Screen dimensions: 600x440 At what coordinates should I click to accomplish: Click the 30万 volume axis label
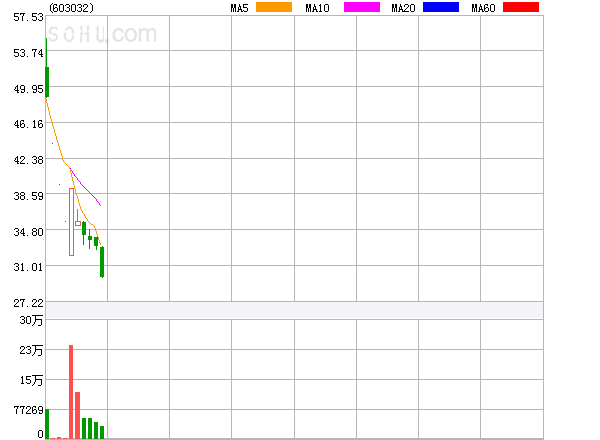point(31,320)
